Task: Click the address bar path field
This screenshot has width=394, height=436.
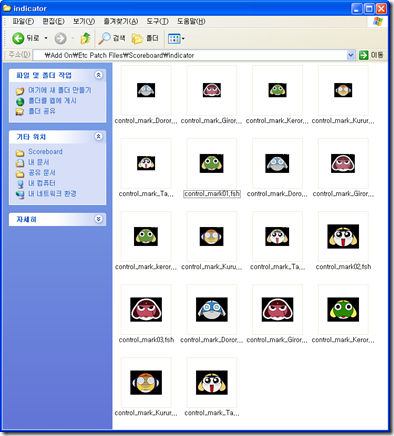Action: coord(190,55)
